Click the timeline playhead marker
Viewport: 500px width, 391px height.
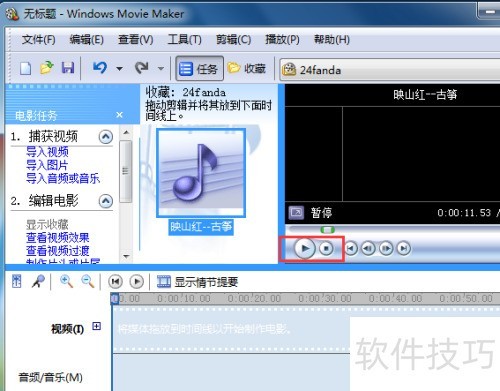(115, 298)
